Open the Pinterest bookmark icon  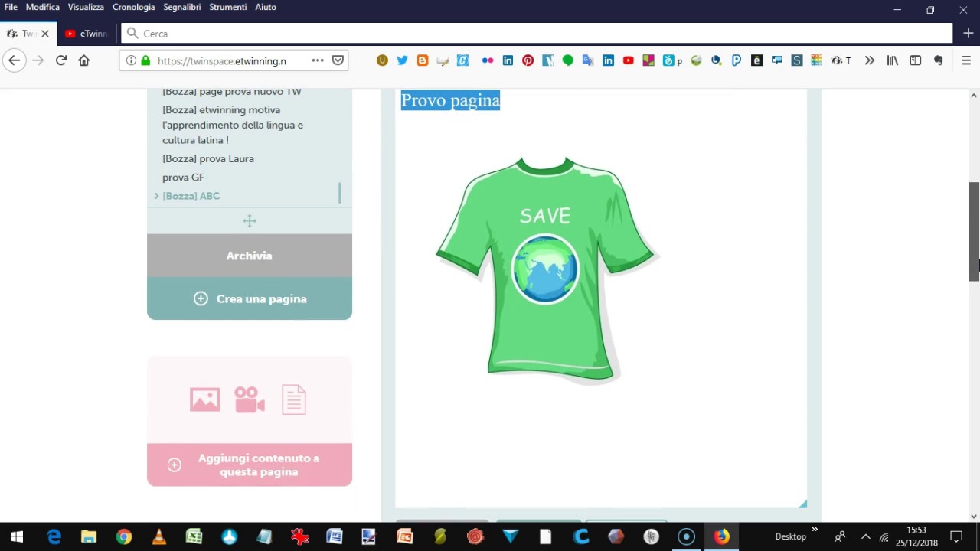(x=528, y=60)
